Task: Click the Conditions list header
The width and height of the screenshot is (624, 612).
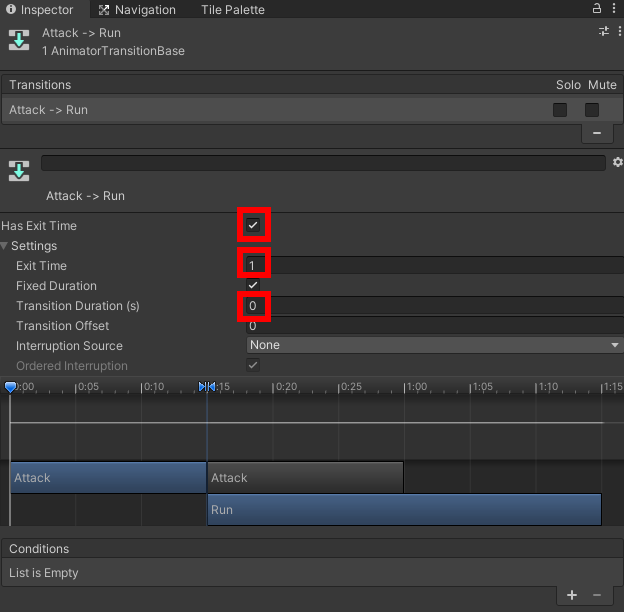Action: (312, 549)
